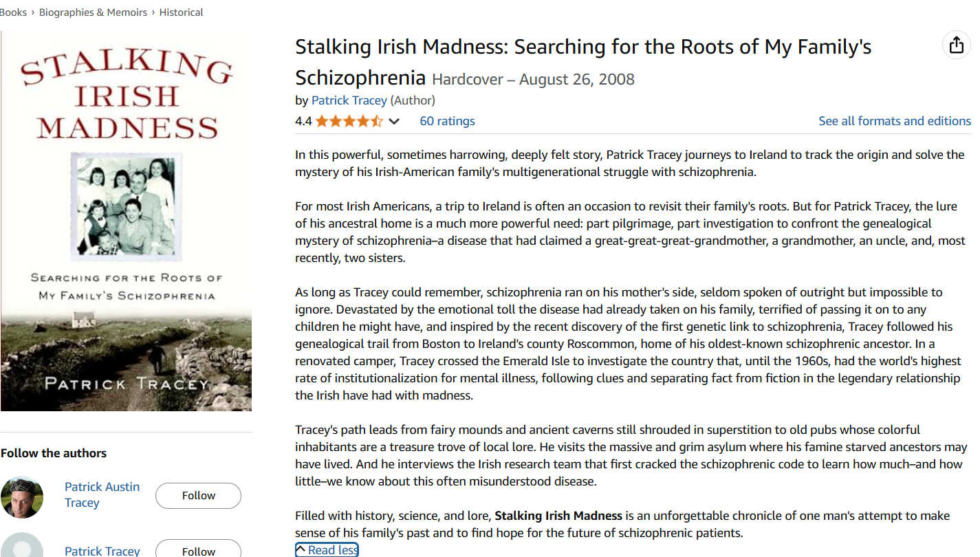
Task: Navigate to the Historical breadcrumb
Action: pyautogui.click(x=181, y=12)
